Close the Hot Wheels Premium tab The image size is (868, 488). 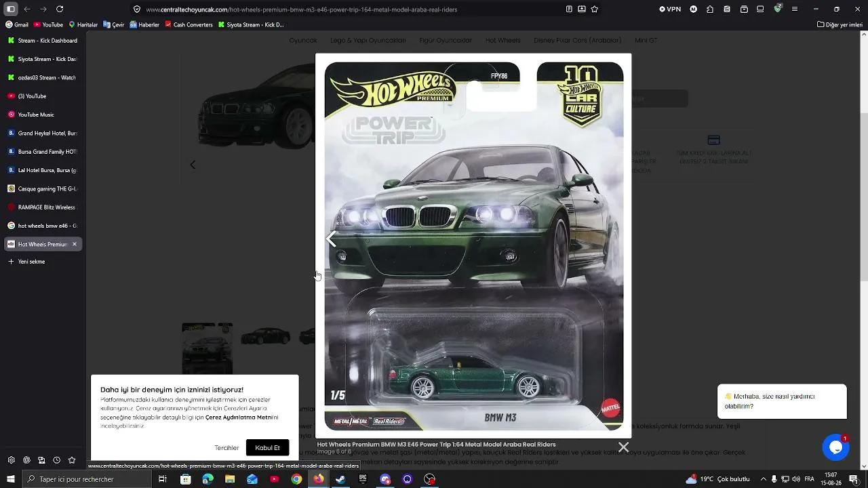[75, 244]
